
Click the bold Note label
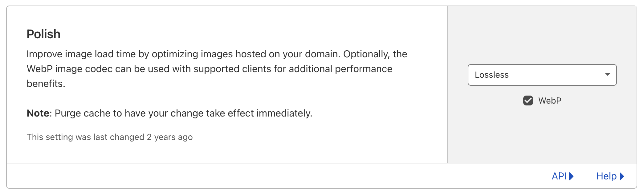pos(38,113)
